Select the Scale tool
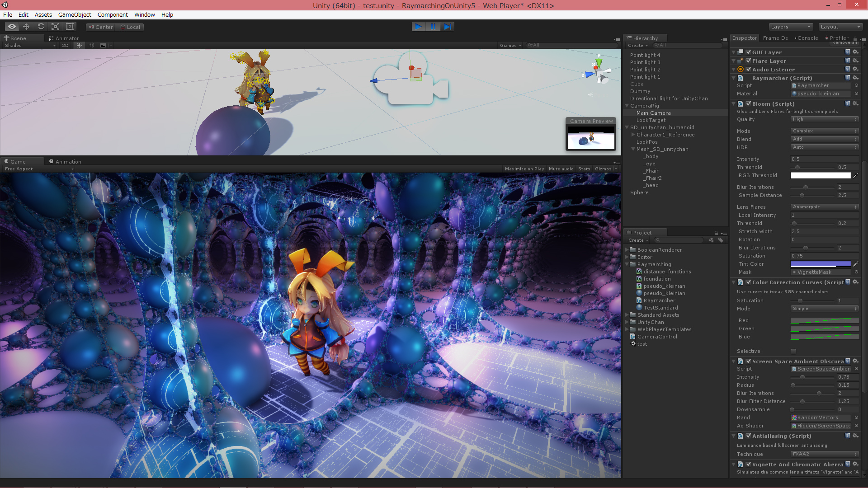Screen dimensions: 868x488 55,27
